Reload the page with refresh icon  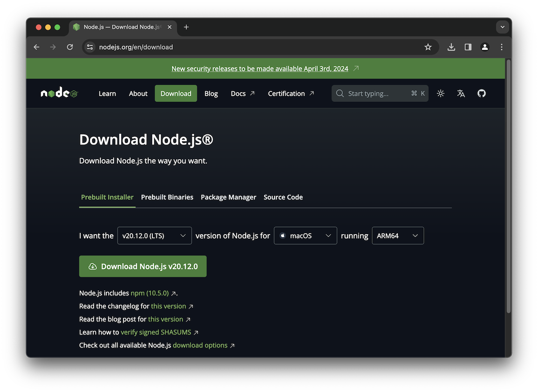[70, 47]
